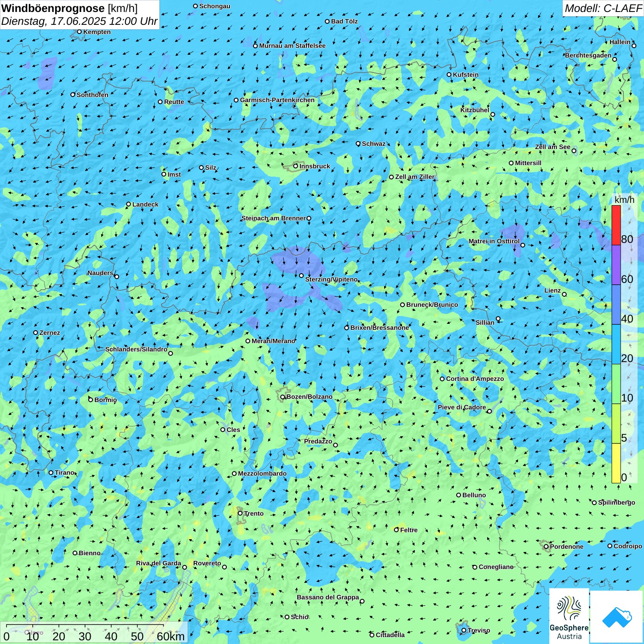Click the 'Modell: C-LAEF' label
The width and height of the screenshot is (644, 644).
(603, 8)
